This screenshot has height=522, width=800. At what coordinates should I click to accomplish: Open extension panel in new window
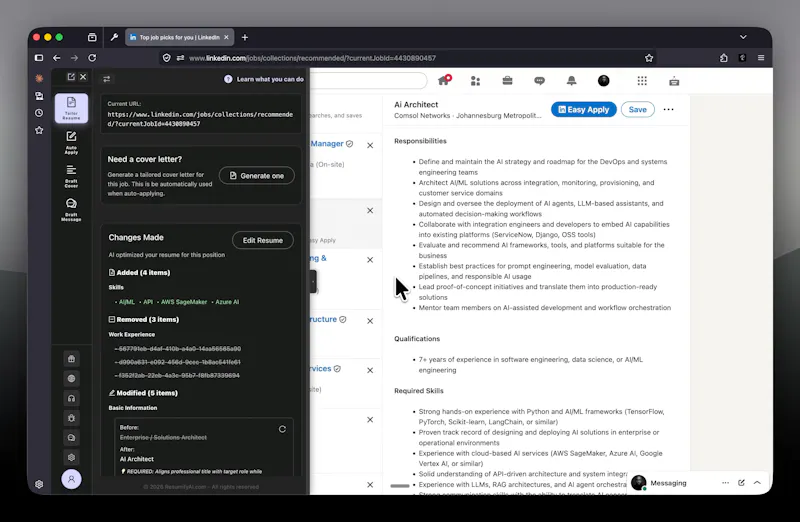(x=71, y=77)
